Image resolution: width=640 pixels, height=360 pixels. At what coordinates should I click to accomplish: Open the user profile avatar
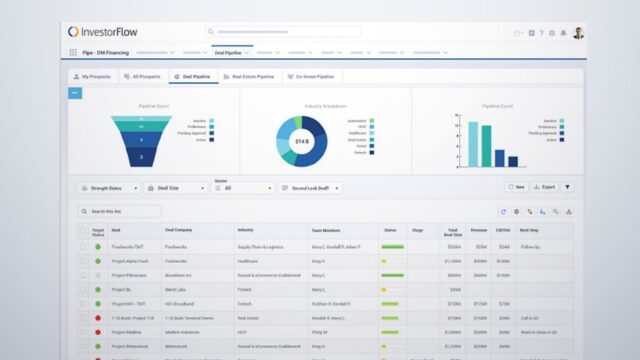[x=578, y=33]
